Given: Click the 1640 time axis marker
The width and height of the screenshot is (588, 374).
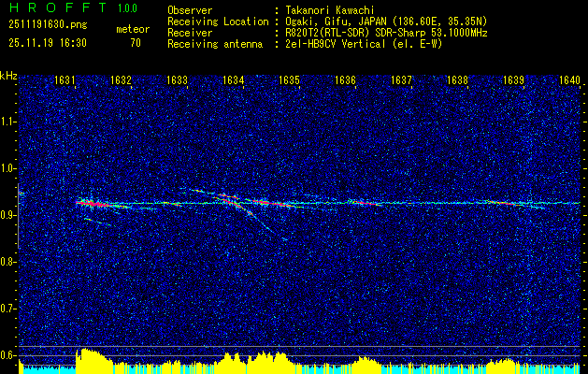Looking at the screenshot, I should click(x=569, y=79).
